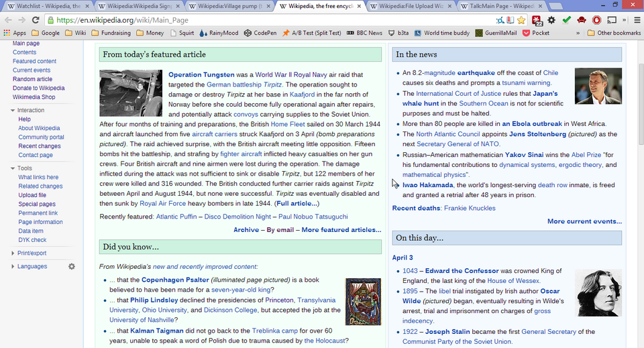The height and width of the screenshot is (348, 644).
Task: Switch to Wikipedia:Wikipedia Signpost tab
Action: click(x=139, y=6)
